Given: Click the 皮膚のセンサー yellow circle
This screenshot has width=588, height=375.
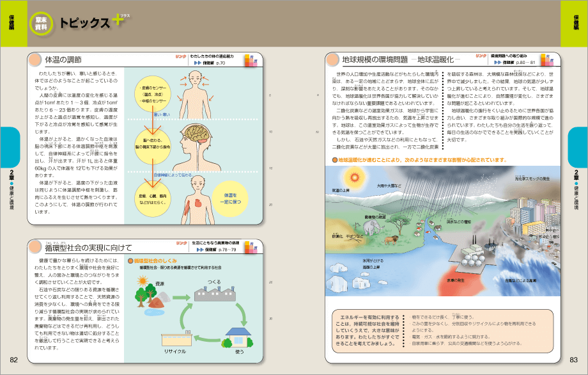Looking at the screenshot, I should click(x=153, y=94).
